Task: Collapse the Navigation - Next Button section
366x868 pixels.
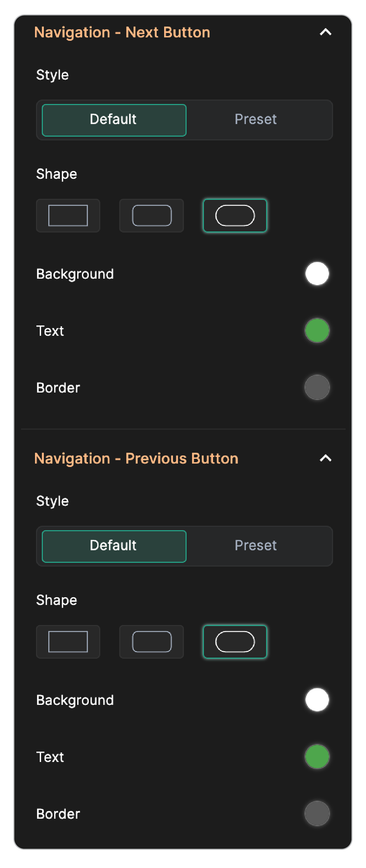Action: coord(326,32)
